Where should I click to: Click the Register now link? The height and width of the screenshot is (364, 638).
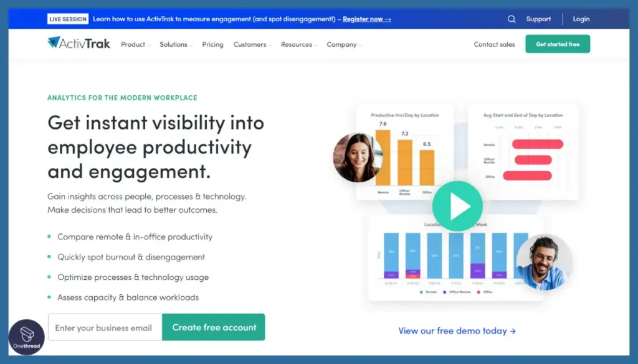366,19
